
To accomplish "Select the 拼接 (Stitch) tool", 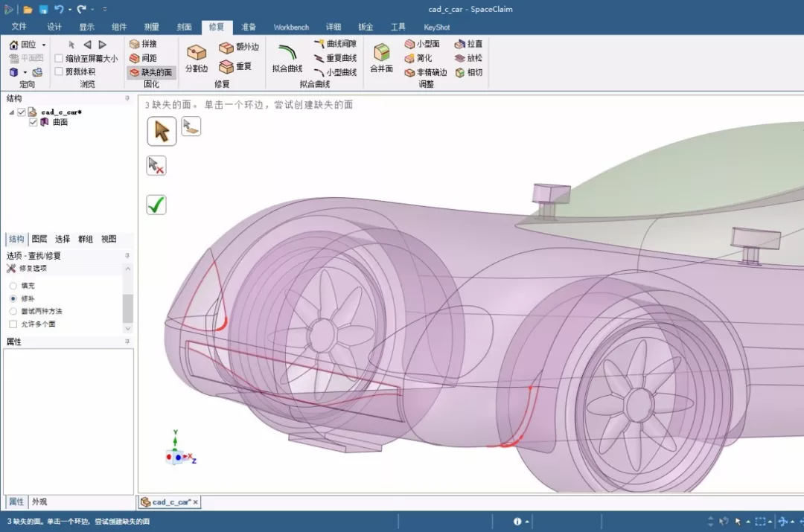I will 143,44.
